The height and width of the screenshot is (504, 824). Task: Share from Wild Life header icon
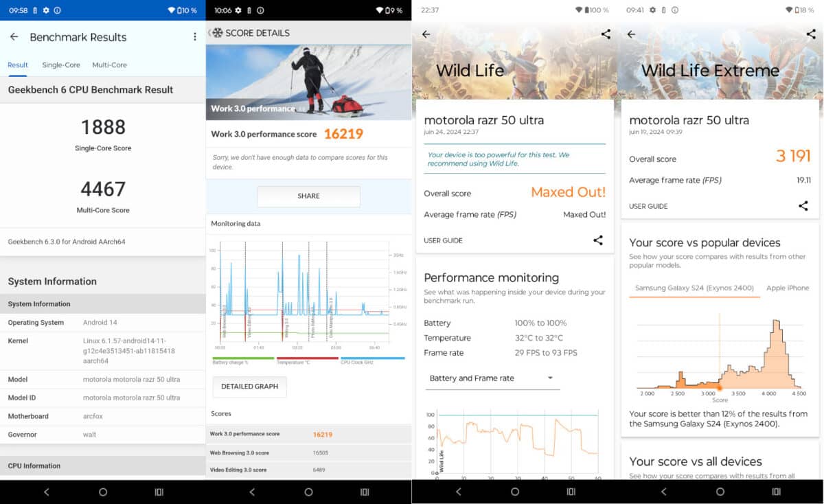[606, 34]
